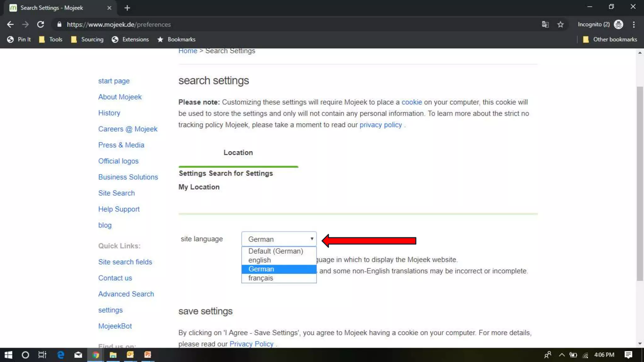Bookmark page with star icon
This screenshot has width=644, height=362.
coord(560,25)
